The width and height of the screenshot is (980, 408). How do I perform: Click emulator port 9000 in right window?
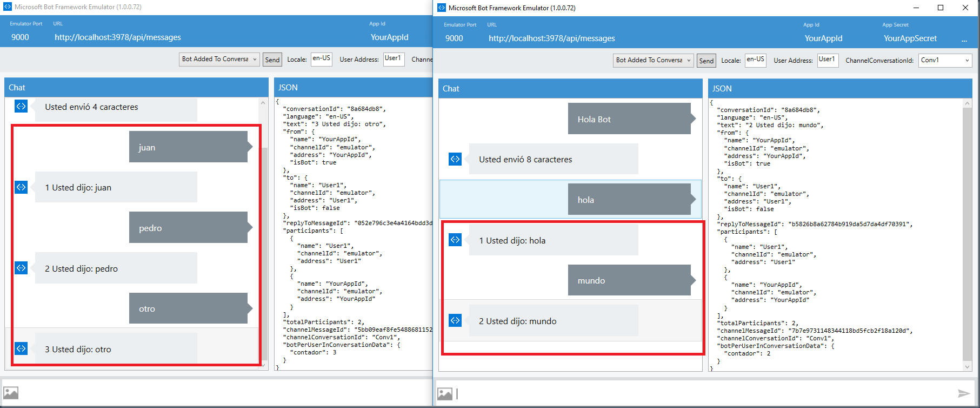pos(454,38)
